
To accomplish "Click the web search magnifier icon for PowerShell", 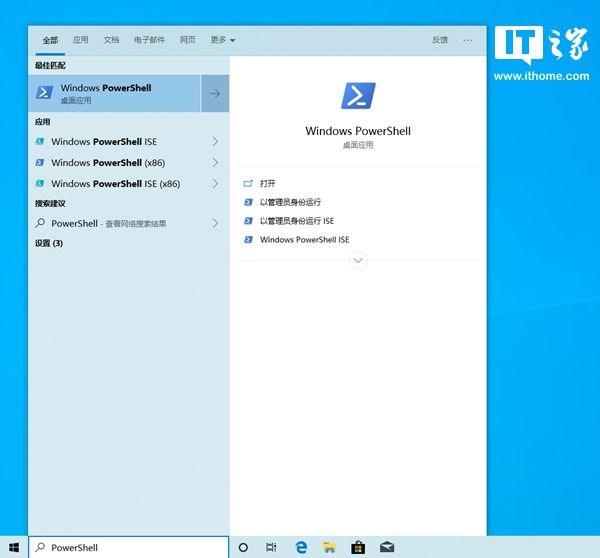I will pos(40,223).
